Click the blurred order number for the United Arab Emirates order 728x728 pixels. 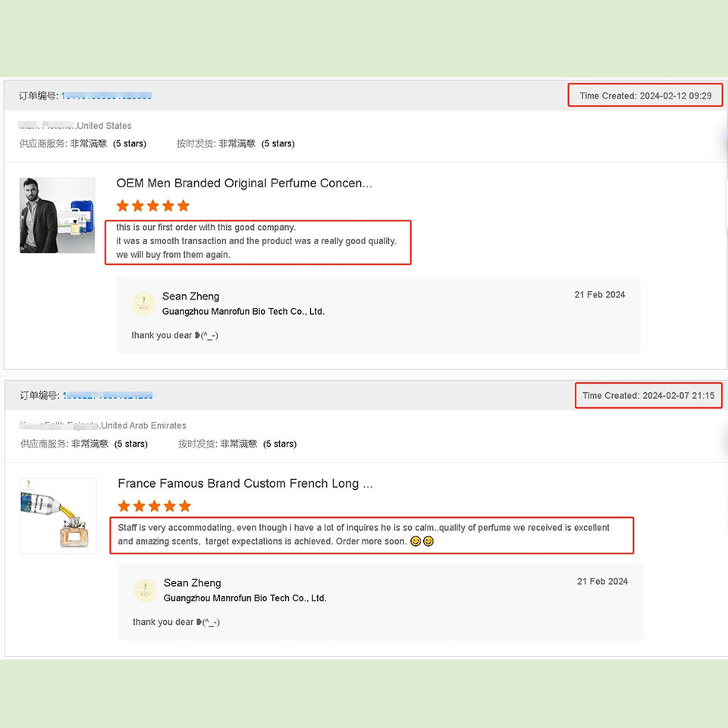click(x=108, y=396)
